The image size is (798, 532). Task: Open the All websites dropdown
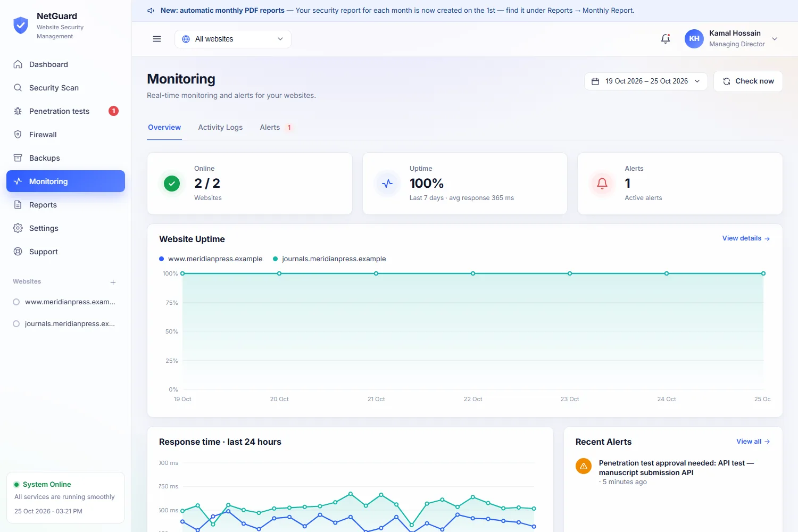233,39
